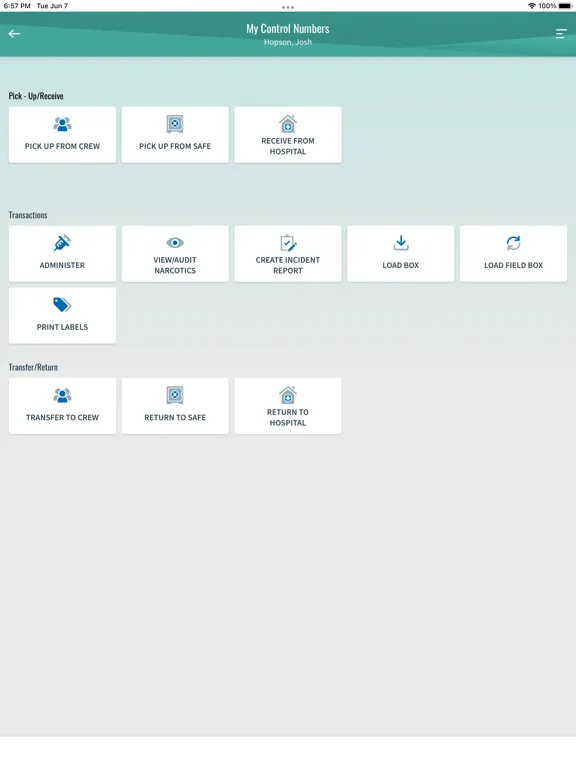The image size is (576, 768).
Task: Choose LOAD BOX label
Action: pos(401,265)
